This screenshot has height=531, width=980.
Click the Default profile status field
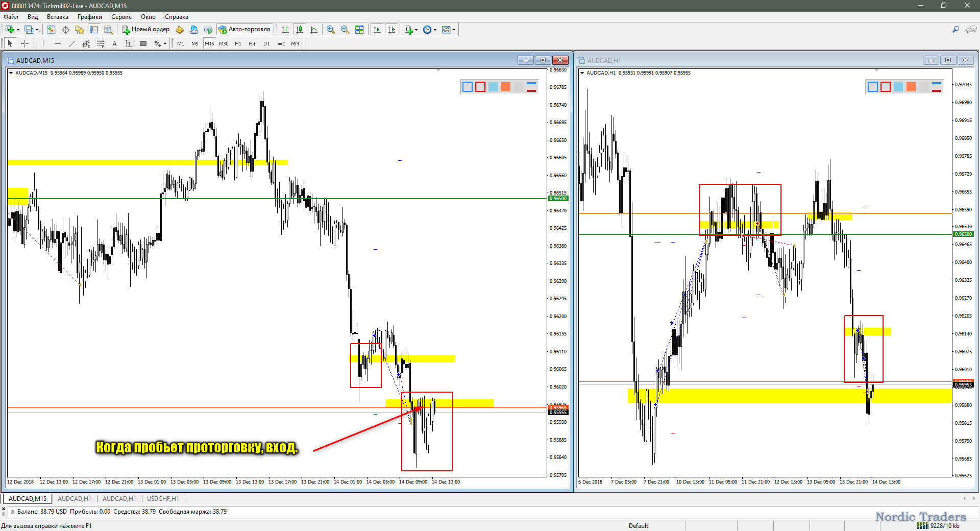(638, 526)
